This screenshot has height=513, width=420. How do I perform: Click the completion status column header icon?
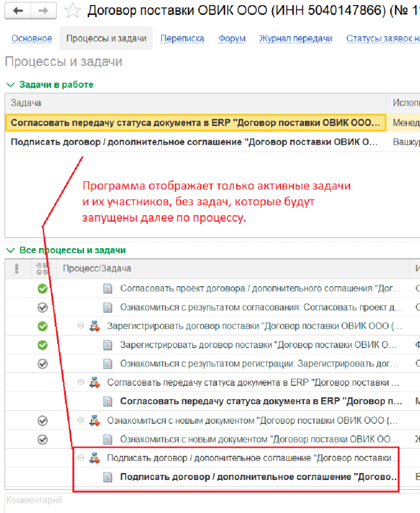(43, 269)
